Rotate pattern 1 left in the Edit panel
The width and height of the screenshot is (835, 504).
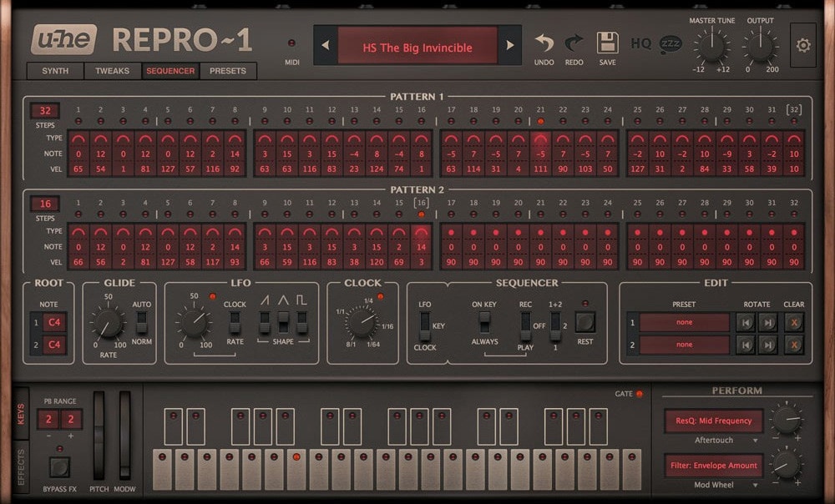pos(746,323)
